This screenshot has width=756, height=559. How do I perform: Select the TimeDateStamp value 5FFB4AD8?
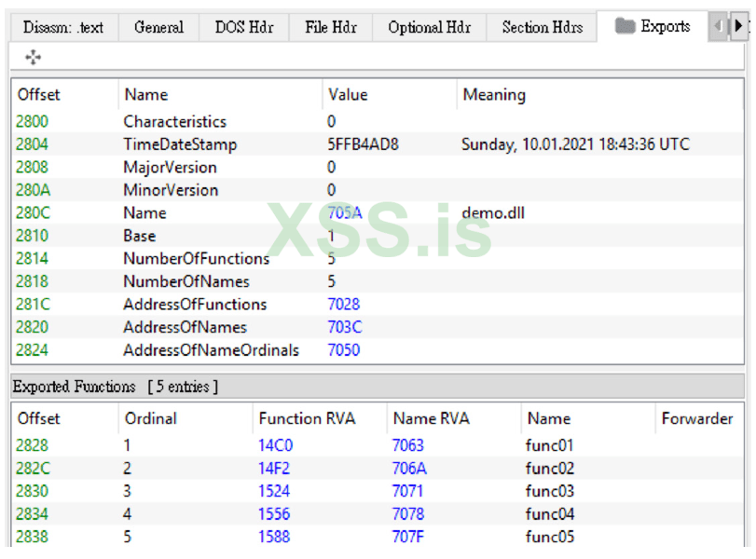363,144
